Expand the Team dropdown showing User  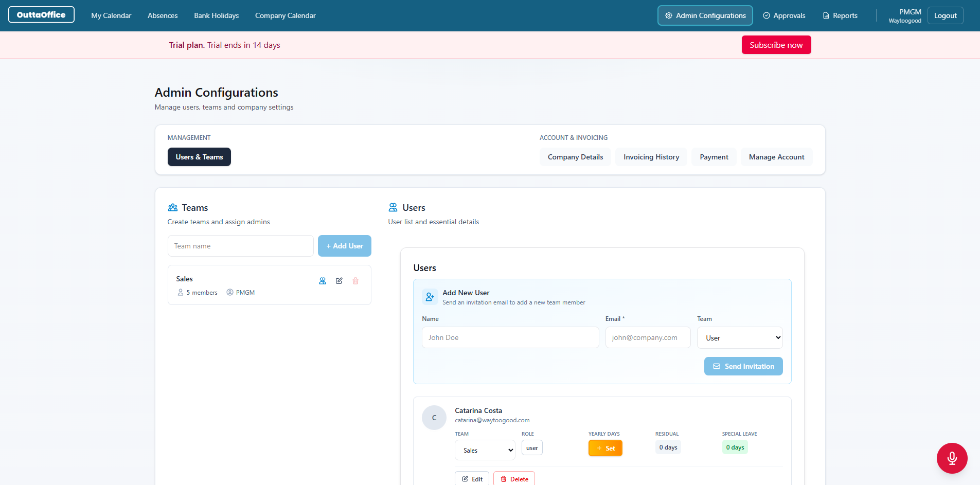(x=740, y=337)
